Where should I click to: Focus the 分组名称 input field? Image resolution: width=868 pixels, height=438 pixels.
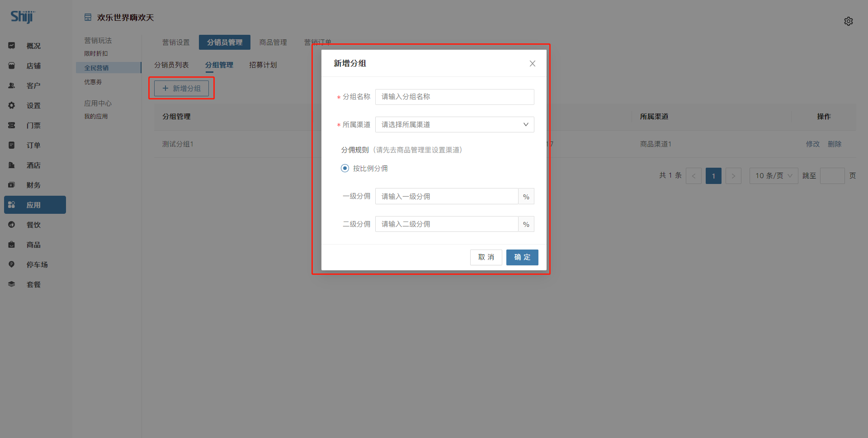coord(455,97)
